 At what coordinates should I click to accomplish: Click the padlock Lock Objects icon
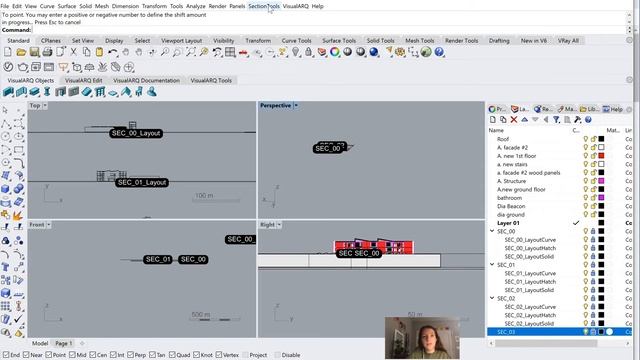coord(309,52)
